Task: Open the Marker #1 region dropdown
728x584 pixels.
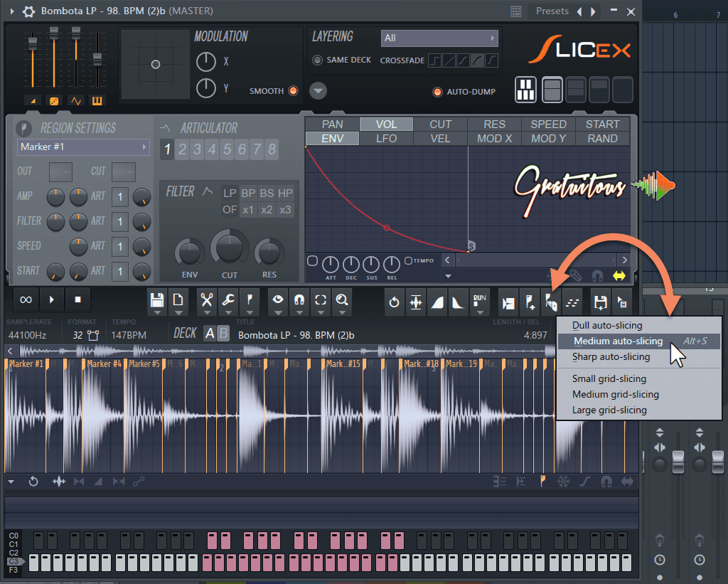Action: [84, 147]
